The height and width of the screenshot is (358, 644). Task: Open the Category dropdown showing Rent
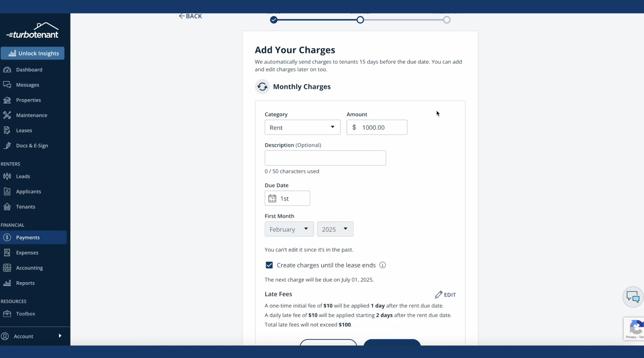[302, 127]
